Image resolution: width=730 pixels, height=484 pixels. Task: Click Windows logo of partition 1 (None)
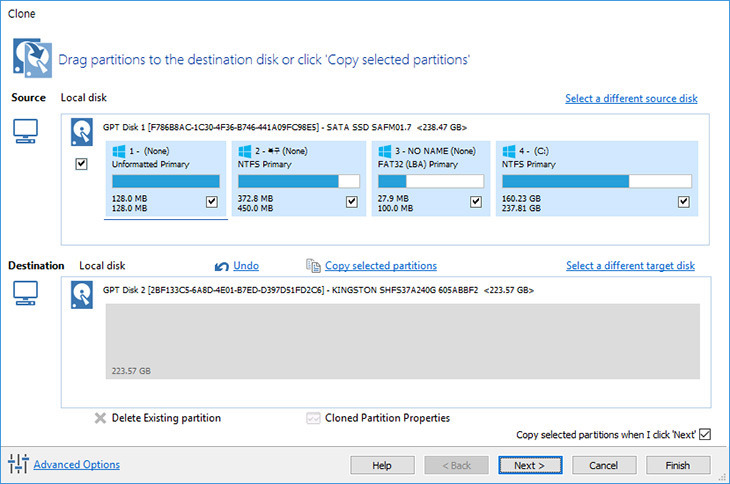click(x=119, y=151)
